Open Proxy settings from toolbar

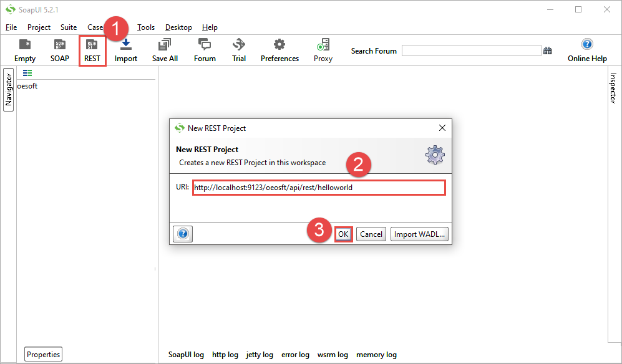coord(323,50)
